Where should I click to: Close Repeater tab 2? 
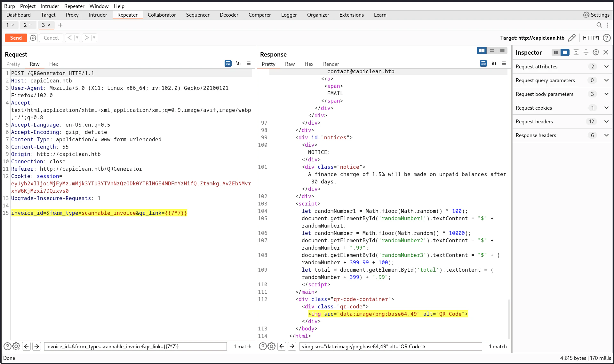[30, 25]
